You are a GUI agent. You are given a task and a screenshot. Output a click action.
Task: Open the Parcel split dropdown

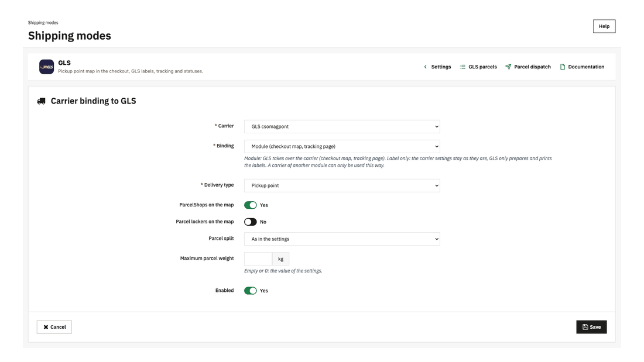click(342, 239)
